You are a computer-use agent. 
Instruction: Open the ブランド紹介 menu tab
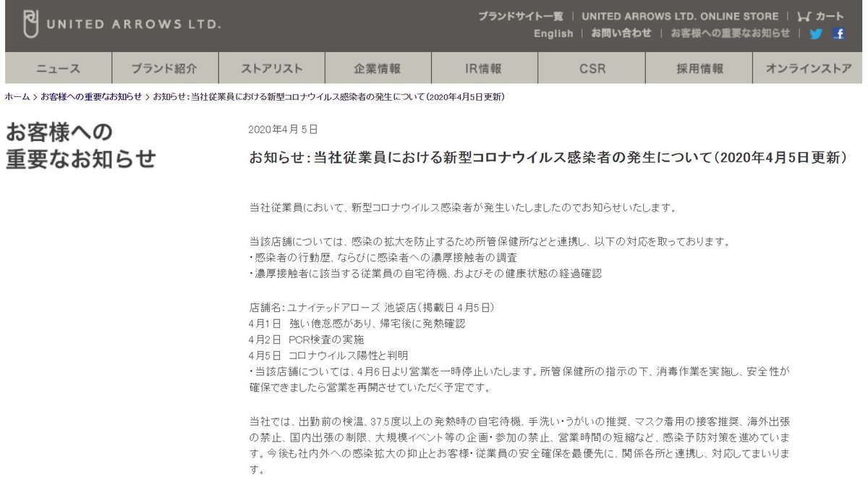(164, 69)
